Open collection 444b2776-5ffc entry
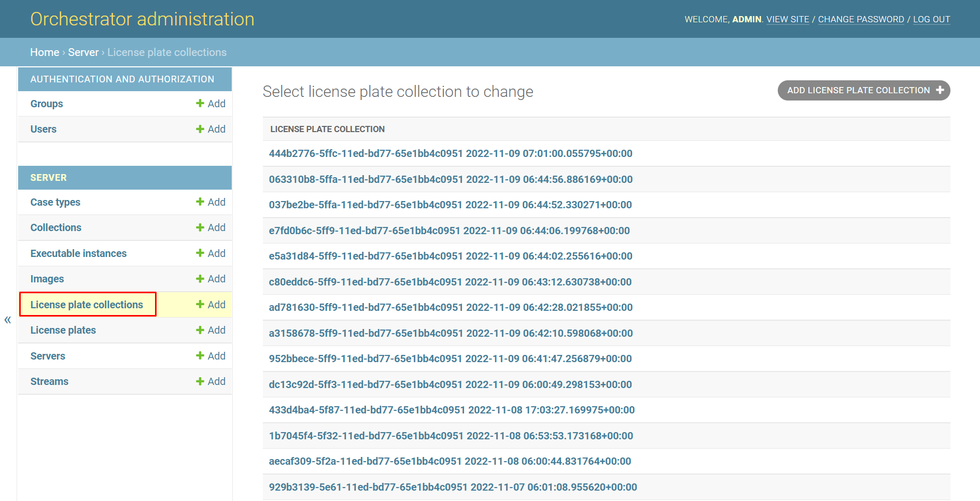980x501 pixels. (450, 153)
